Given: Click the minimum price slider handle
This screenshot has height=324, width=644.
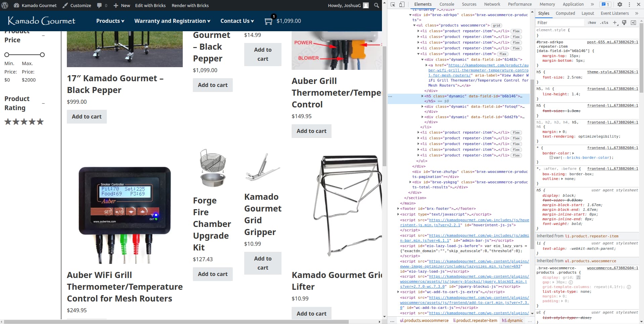Looking at the screenshot, I should (7, 55).
